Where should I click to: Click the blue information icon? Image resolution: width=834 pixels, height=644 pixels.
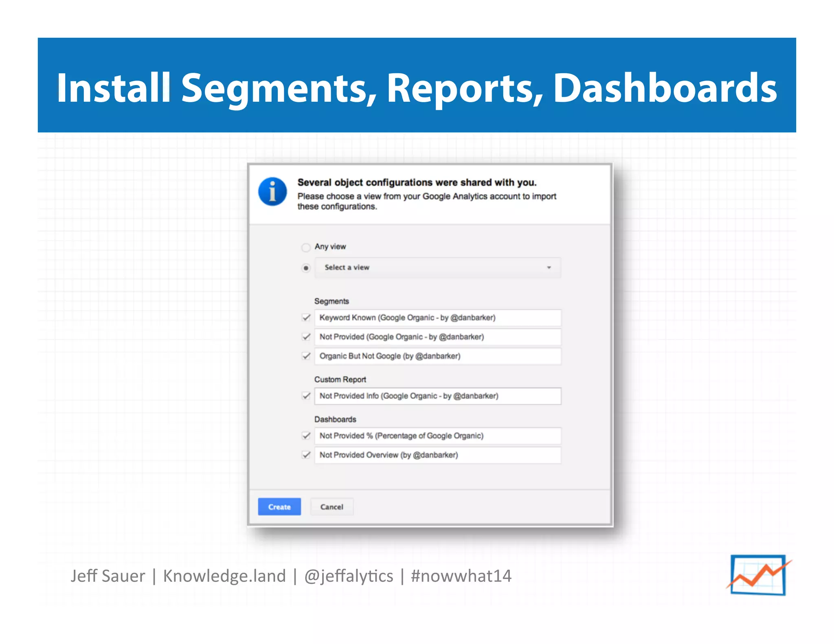[272, 191]
